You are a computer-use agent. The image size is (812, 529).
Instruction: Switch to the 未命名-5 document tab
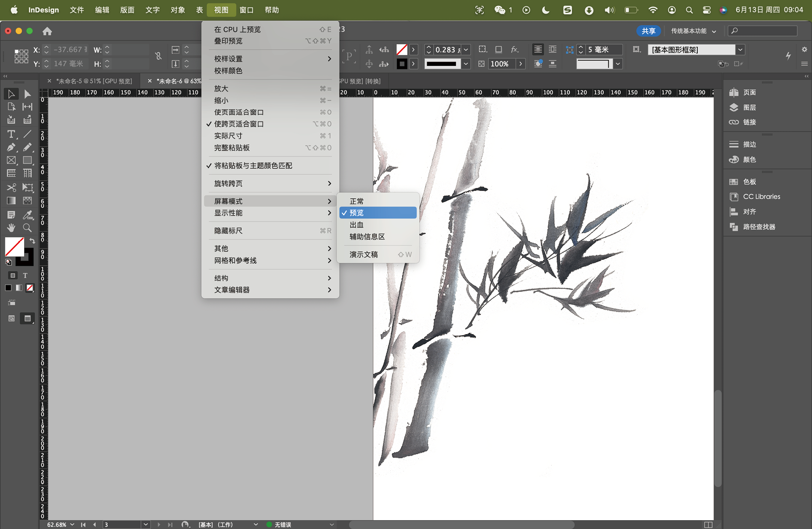(94, 81)
